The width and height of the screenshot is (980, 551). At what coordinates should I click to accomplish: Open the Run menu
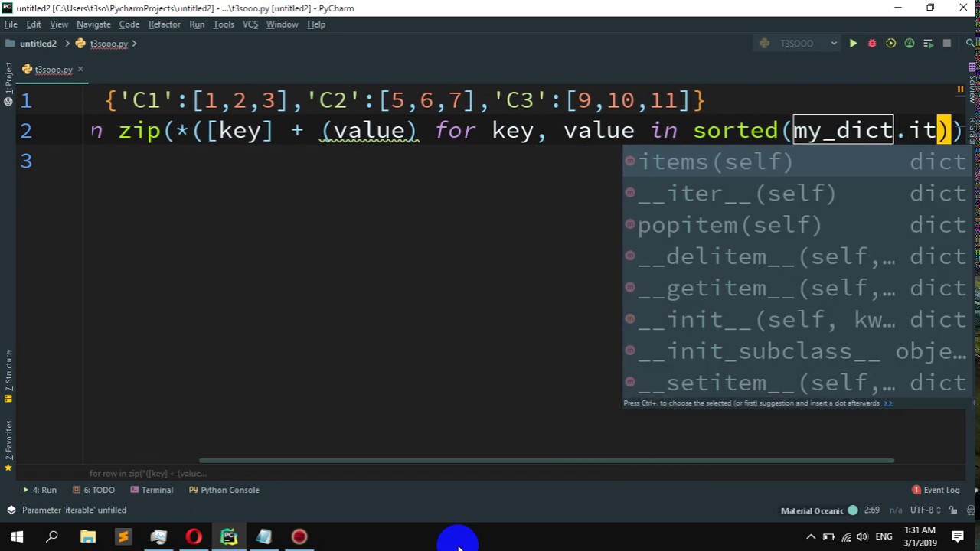197,24
